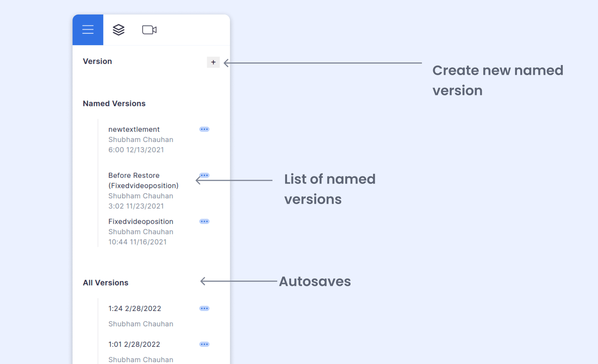
Task: Open options for Fixedvideoposition version
Action: point(204,222)
